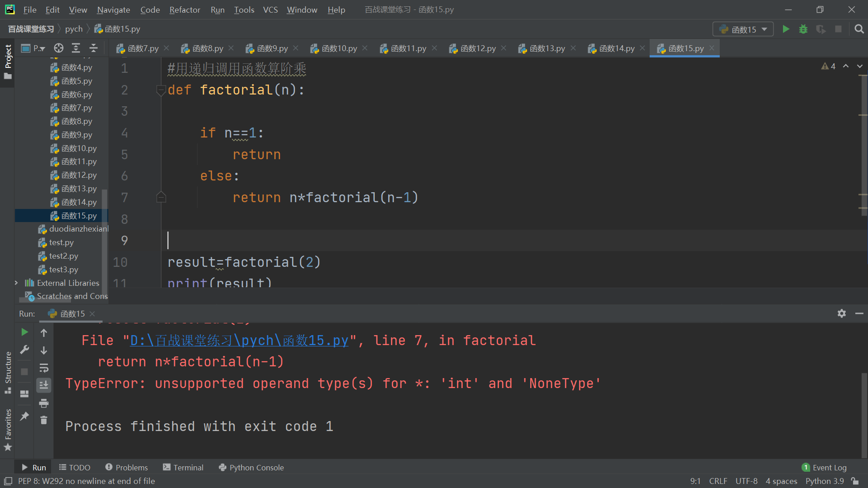Expand External Libraries tree node
The height and width of the screenshot is (488, 868).
[16, 283]
